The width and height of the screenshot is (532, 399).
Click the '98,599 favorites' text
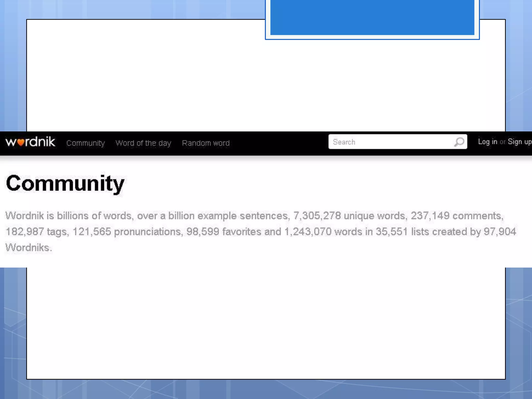point(224,232)
